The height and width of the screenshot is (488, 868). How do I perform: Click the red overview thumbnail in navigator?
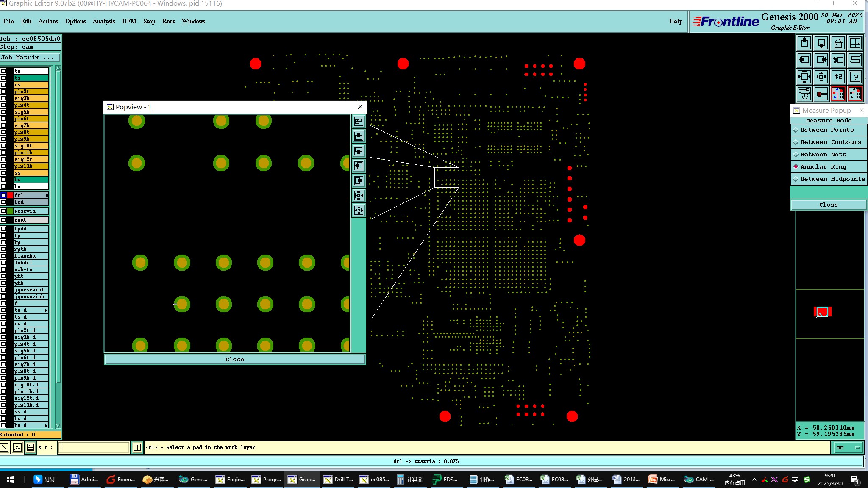click(822, 312)
